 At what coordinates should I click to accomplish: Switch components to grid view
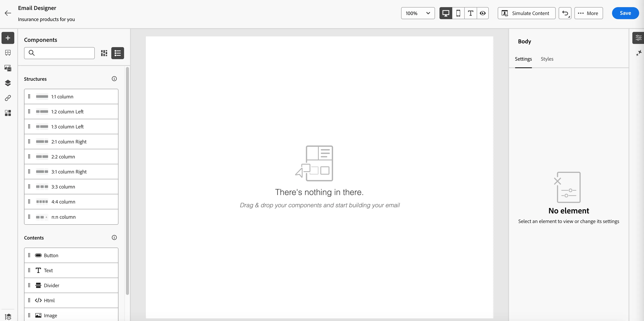click(104, 53)
